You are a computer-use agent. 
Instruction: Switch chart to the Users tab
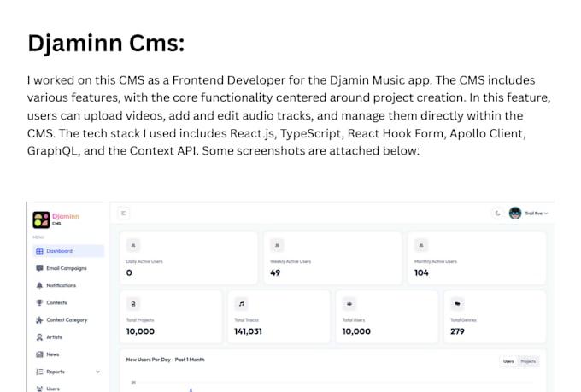tap(508, 361)
